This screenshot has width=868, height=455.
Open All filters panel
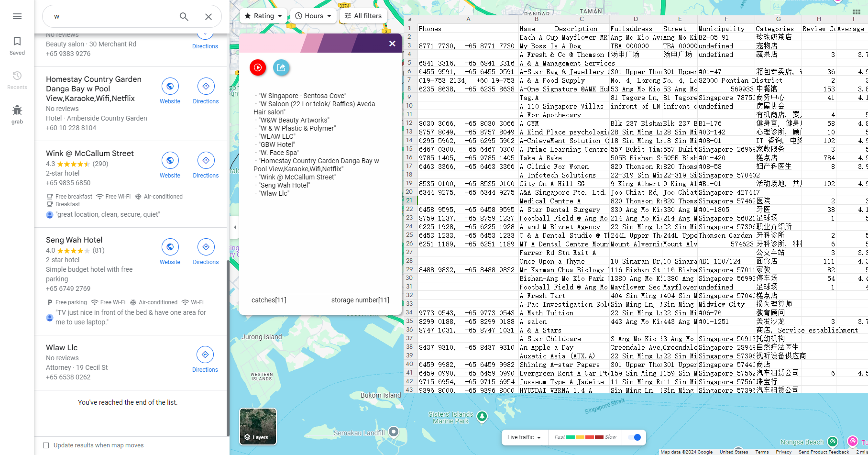pos(363,16)
